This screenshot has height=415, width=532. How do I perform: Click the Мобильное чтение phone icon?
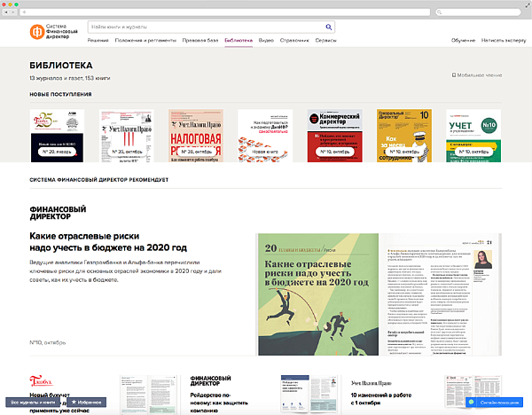454,75
